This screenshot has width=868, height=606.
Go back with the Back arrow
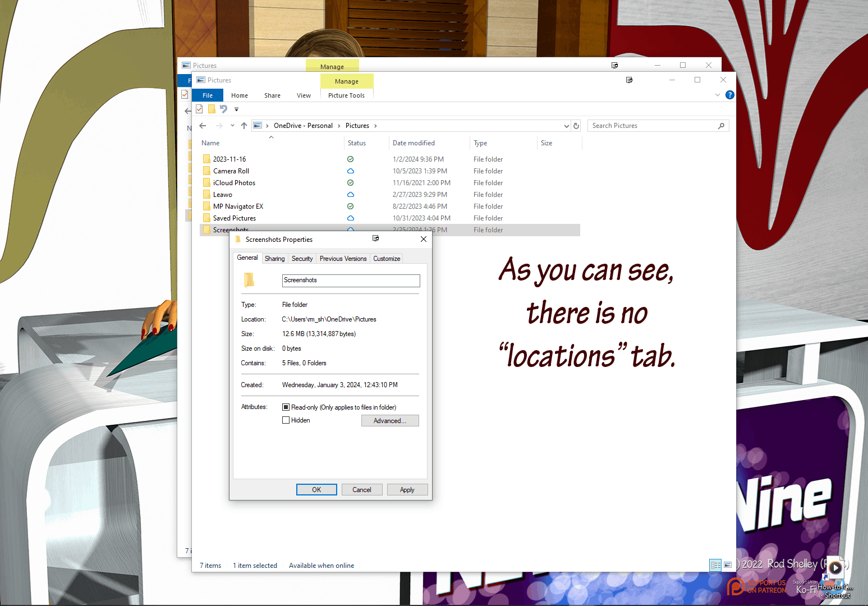(x=203, y=126)
